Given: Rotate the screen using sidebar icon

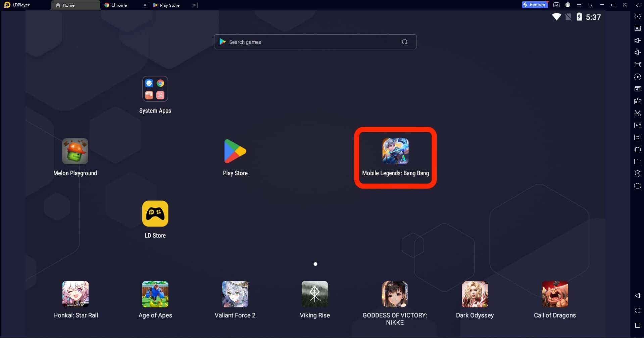Looking at the screenshot, I should (637, 186).
